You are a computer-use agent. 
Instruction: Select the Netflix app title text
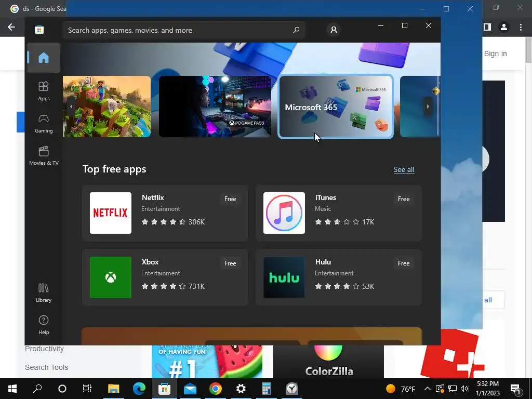pos(153,197)
